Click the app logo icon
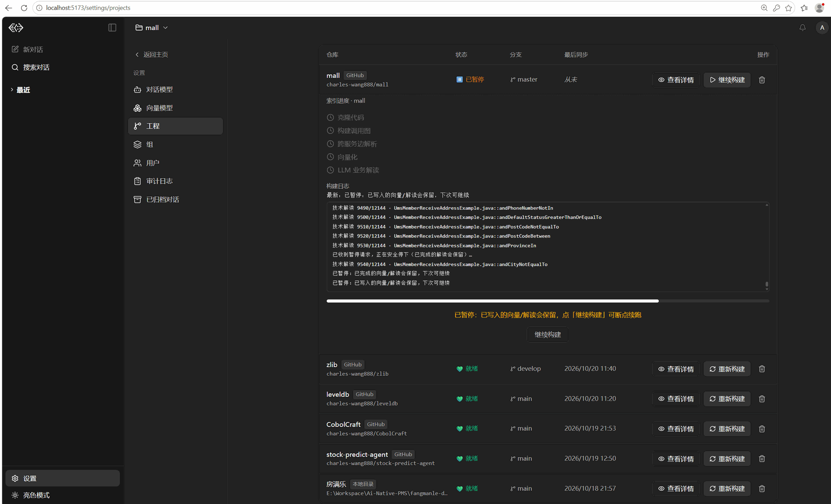831x504 pixels. pyautogui.click(x=16, y=28)
